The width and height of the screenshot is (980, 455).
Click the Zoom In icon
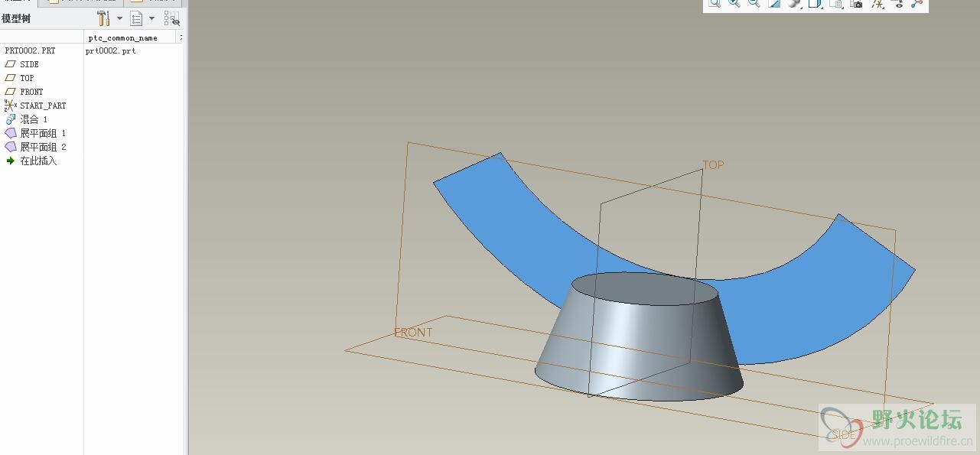pyautogui.click(x=734, y=4)
